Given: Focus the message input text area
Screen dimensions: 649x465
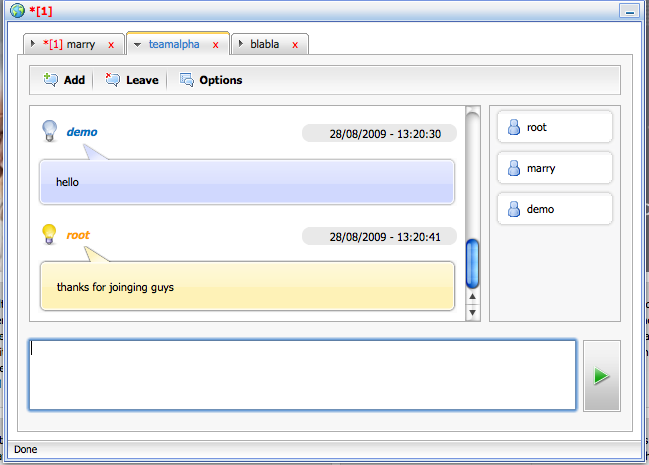Looking at the screenshot, I should point(302,375).
